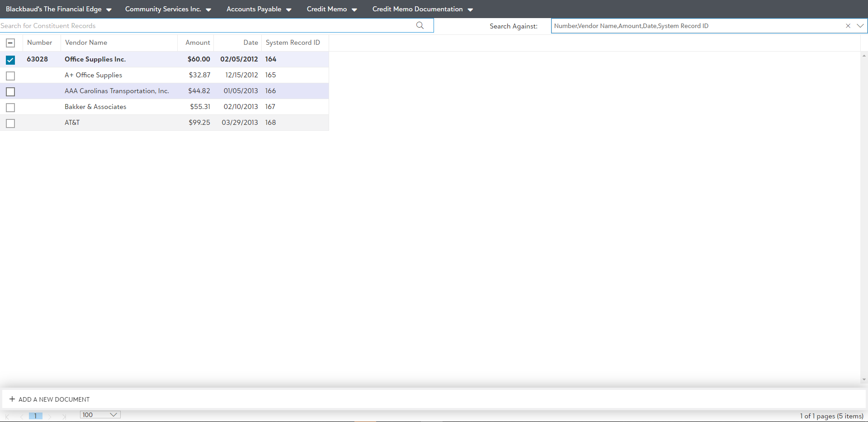Go to first page arrow in pager
This screenshot has width=868, height=422.
pos(7,416)
